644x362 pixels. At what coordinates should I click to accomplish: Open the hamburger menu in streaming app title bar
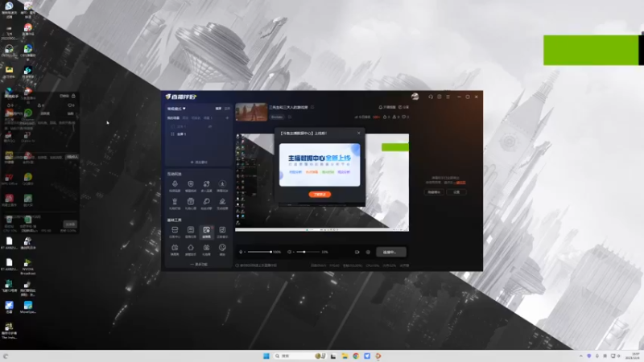[x=448, y=97]
